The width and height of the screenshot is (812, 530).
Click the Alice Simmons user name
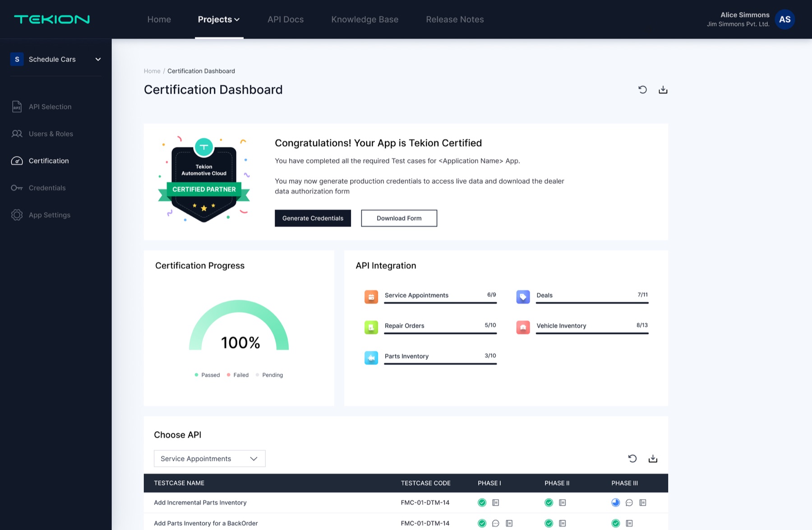click(745, 15)
